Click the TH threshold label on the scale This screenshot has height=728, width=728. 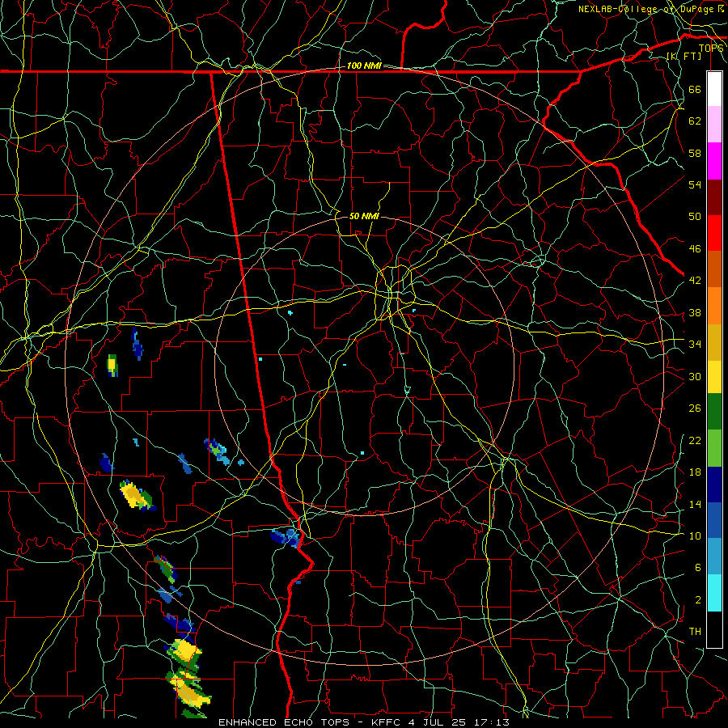point(695,631)
